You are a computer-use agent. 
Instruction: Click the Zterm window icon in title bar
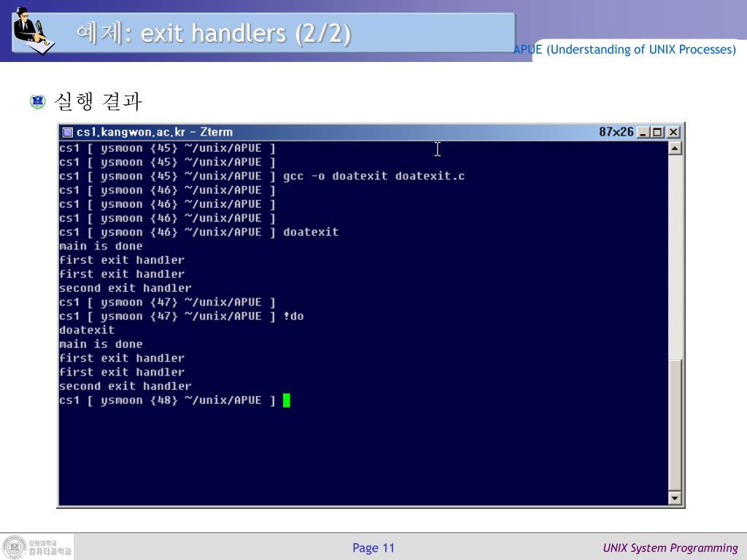pos(68,133)
